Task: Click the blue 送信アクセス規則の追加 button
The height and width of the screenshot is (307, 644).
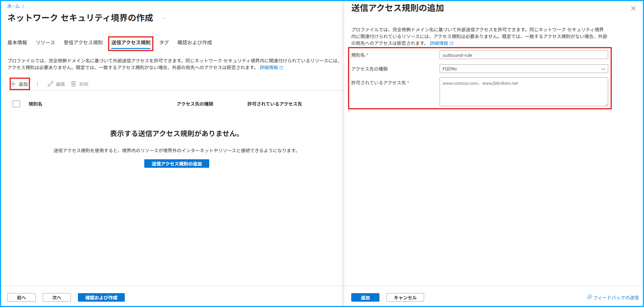Action: click(x=176, y=164)
